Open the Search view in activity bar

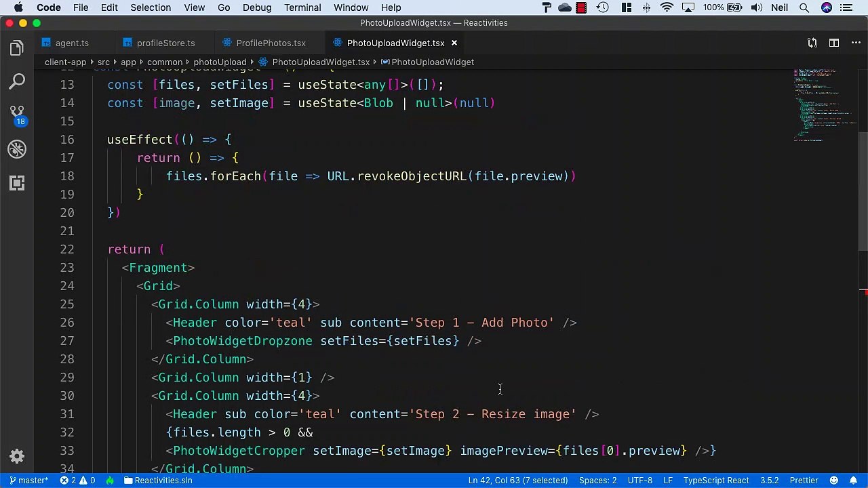17,82
